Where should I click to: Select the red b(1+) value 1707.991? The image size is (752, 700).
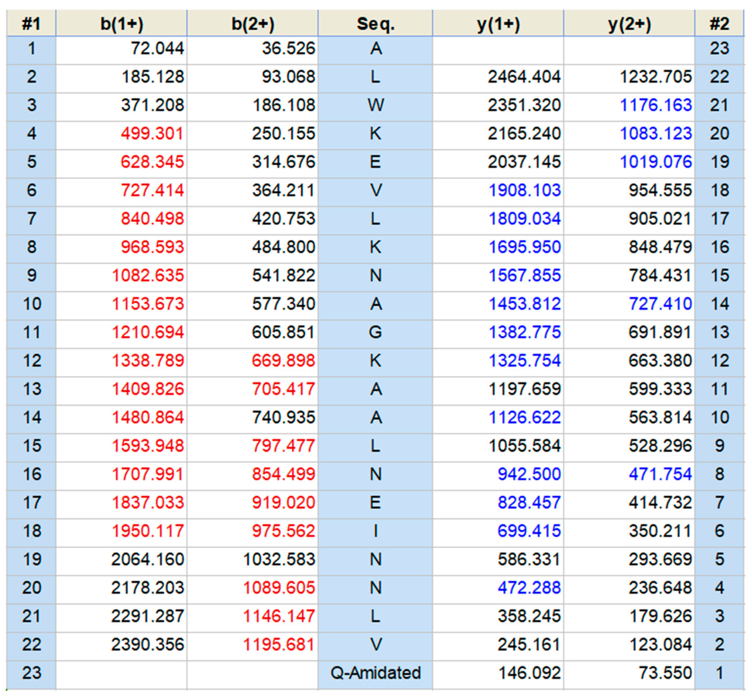148,474
